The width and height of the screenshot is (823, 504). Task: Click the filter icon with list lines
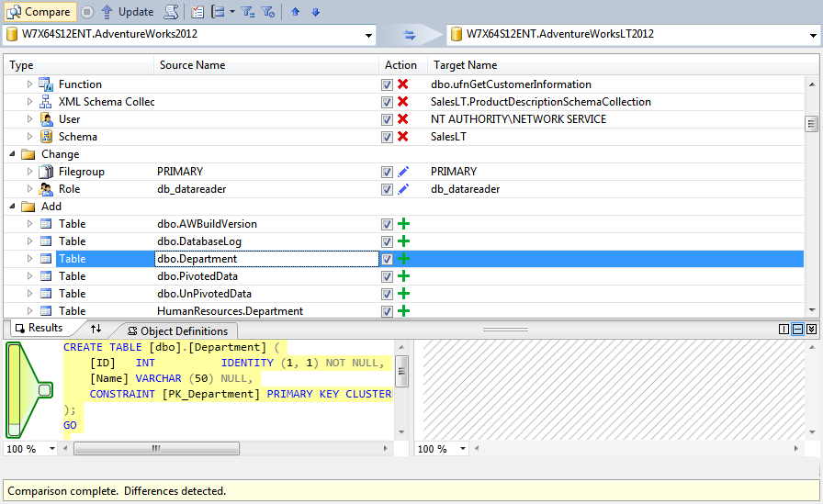tap(248, 12)
